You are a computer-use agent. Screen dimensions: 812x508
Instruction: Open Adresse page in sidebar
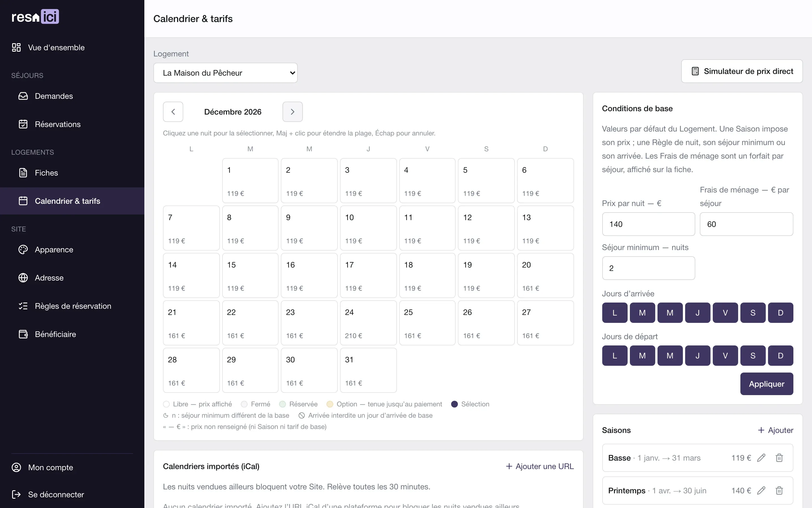(72, 278)
